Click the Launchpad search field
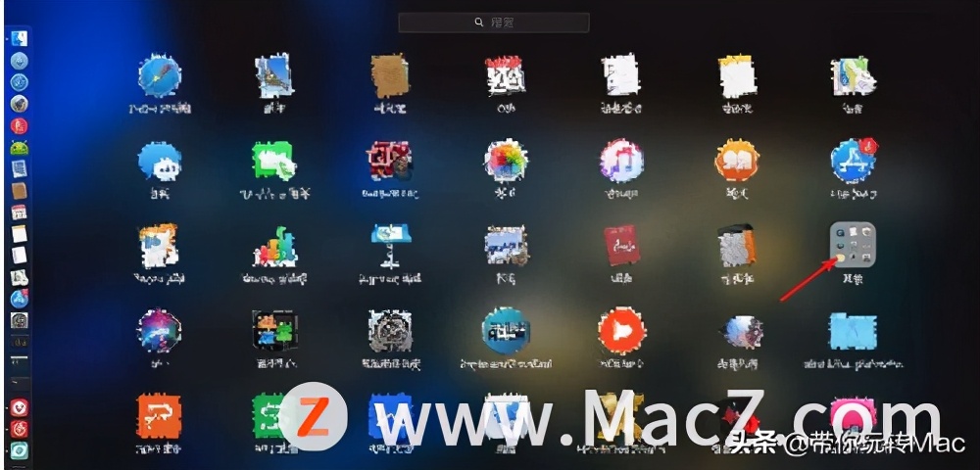 (494, 23)
